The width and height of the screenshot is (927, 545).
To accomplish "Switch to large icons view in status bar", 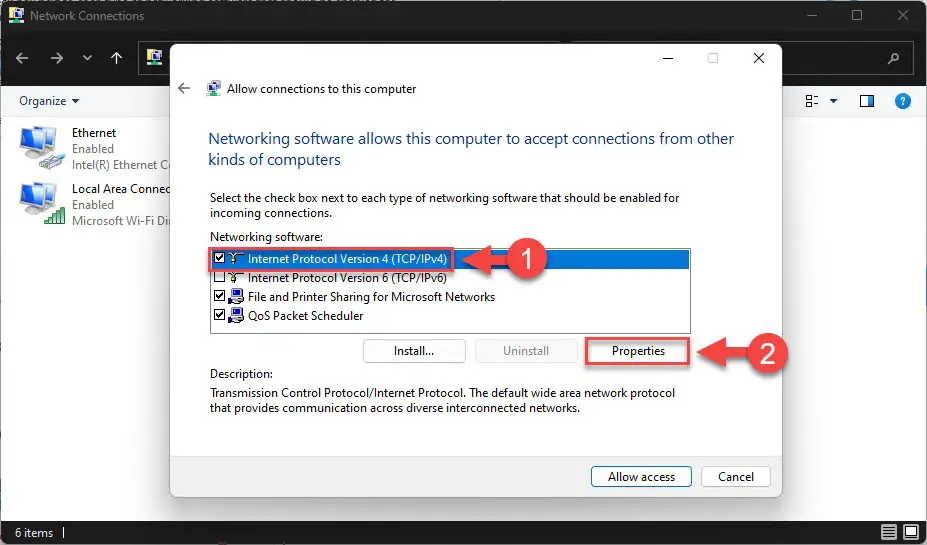I will tap(911, 532).
